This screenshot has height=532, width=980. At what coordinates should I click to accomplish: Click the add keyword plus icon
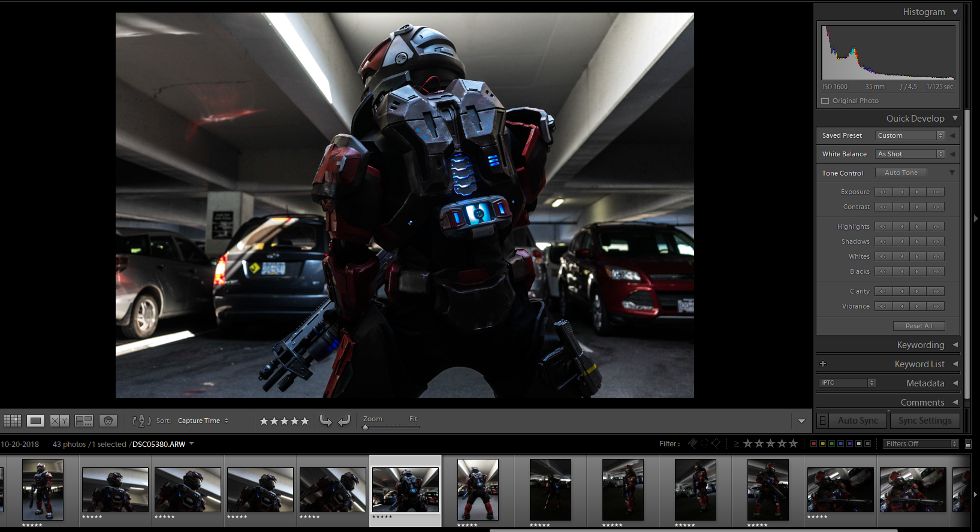823,364
